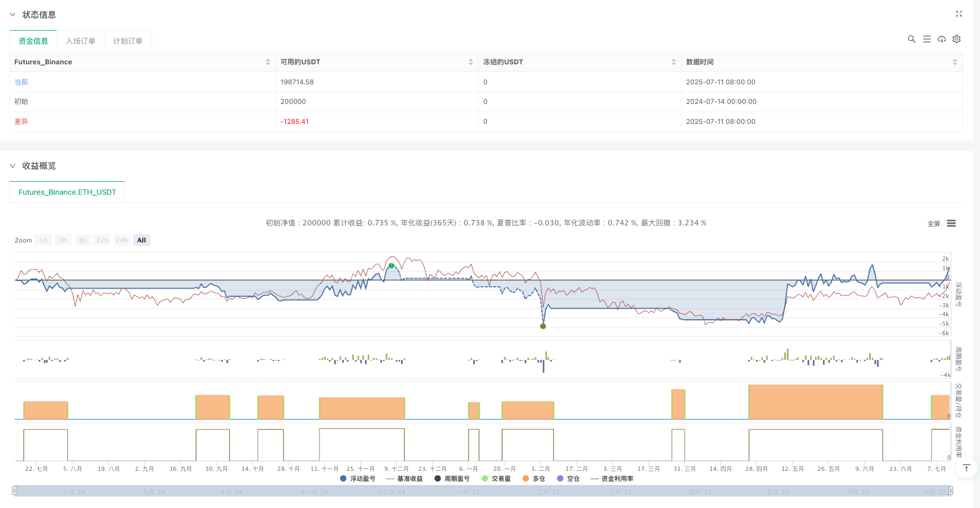Open the table settings gear icon
980x508 pixels.
tap(956, 39)
